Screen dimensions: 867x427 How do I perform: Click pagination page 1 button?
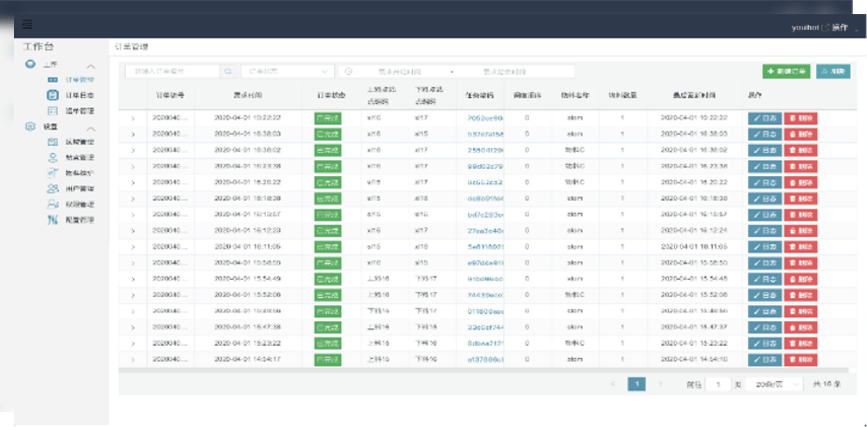pyautogui.click(x=636, y=384)
